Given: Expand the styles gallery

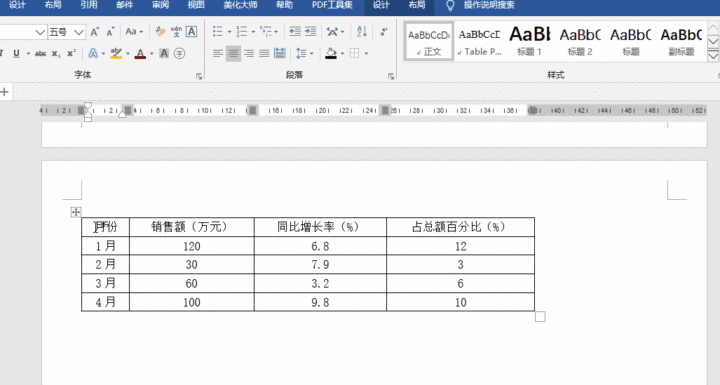Looking at the screenshot, I should pos(713,56).
